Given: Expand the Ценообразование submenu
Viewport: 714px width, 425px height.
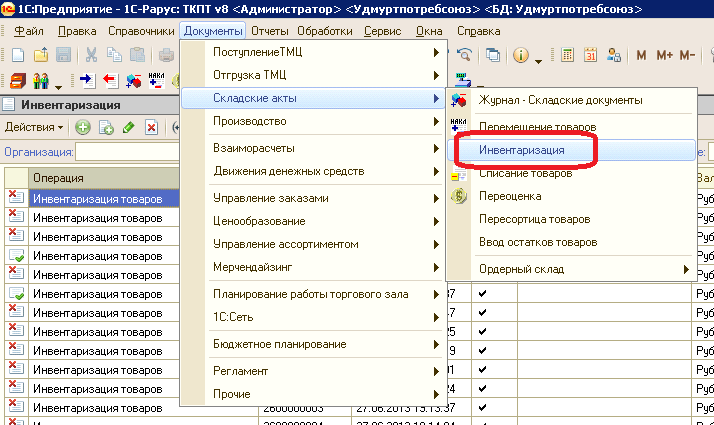Looking at the screenshot, I should point(313,221).
